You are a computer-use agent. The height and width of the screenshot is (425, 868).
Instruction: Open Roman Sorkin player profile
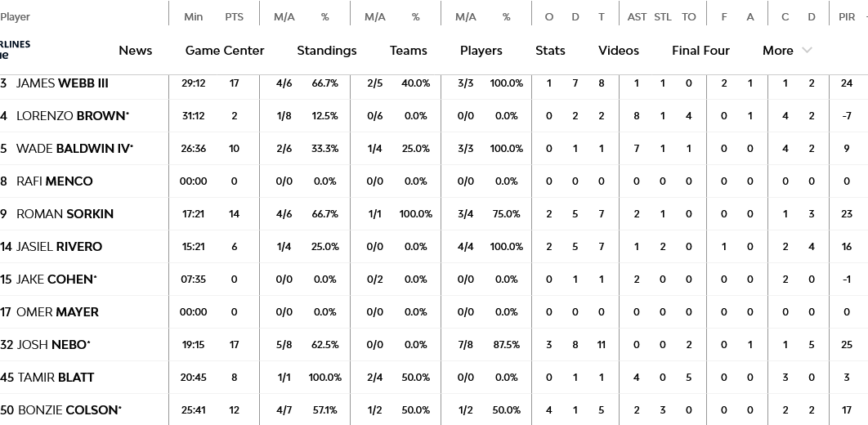(x=65, y=214)
